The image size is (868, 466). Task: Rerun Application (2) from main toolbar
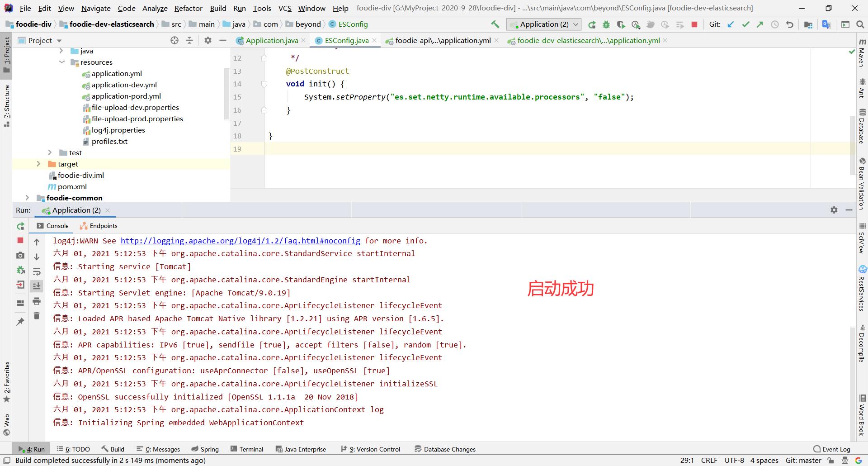pyautogui.click(x=591, y=24)
